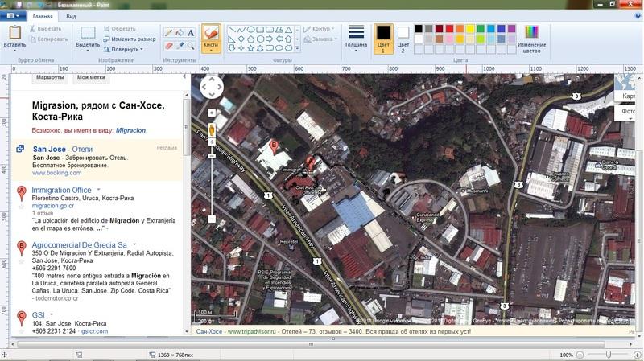This screenshot has width=644, height=361.
Task: Choose the Diamond shape
Action: [x=241, y=39]
